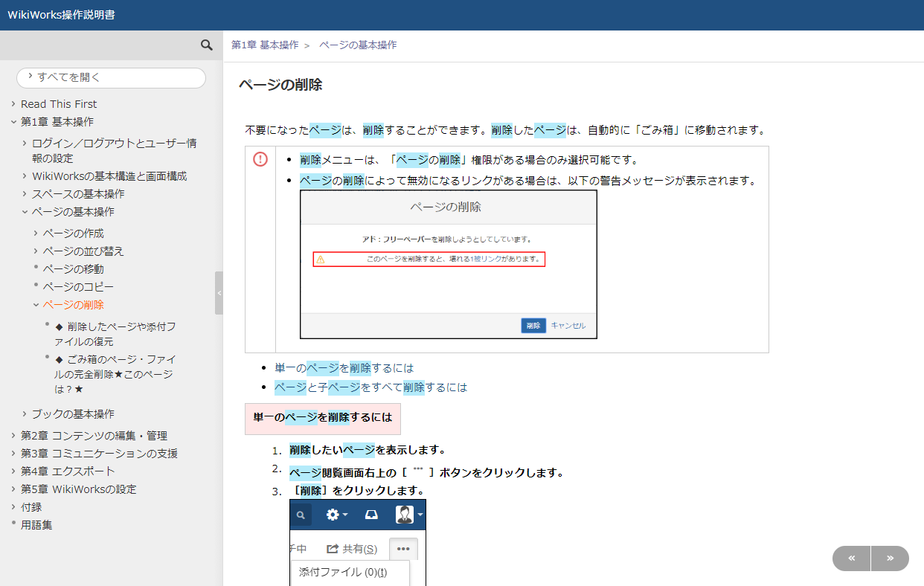The image size is (924, 586).
Task: Click the delete dialog screenshot image
Action: pos(448,265)
